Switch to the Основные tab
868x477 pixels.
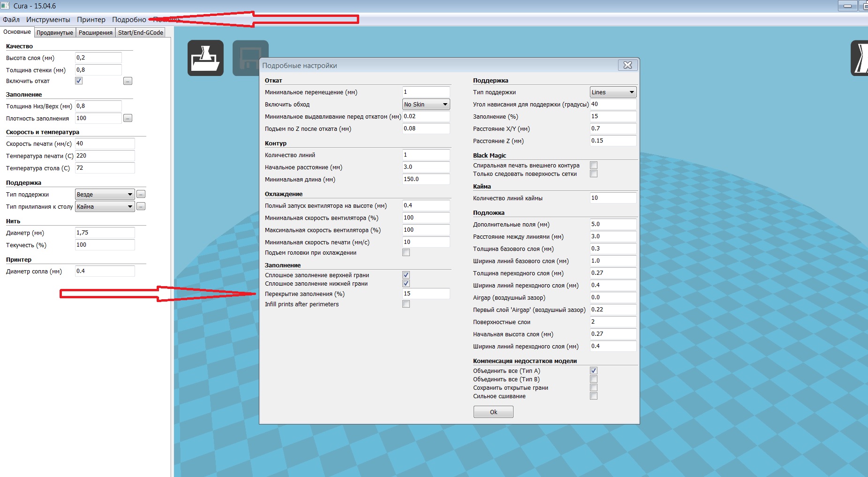click(x=17, y=32)
